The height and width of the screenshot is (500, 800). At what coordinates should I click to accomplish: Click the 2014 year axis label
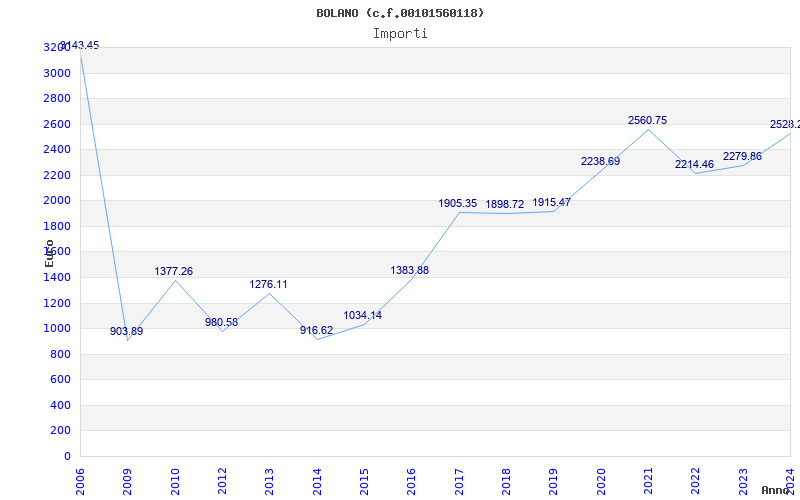(x=317, y=482)
